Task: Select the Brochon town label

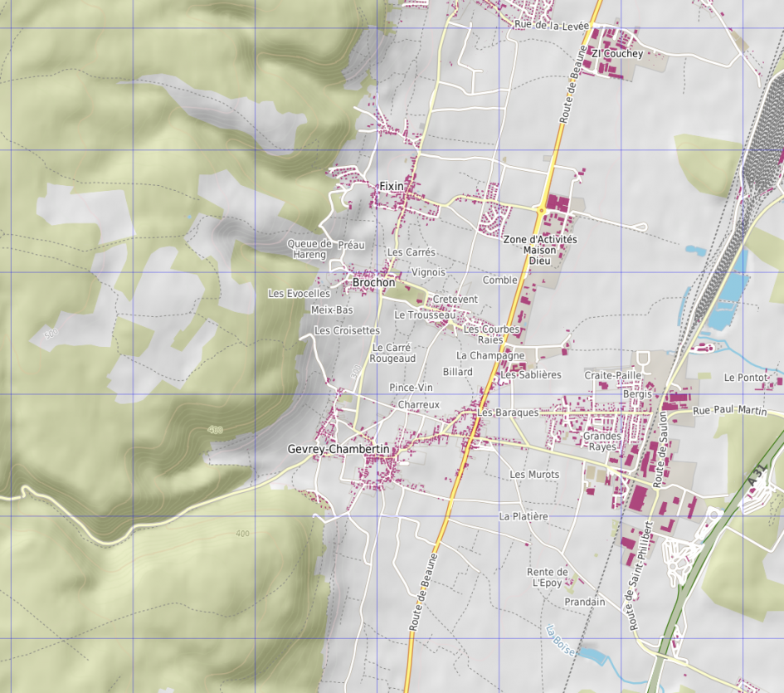Action: point(373,283)
